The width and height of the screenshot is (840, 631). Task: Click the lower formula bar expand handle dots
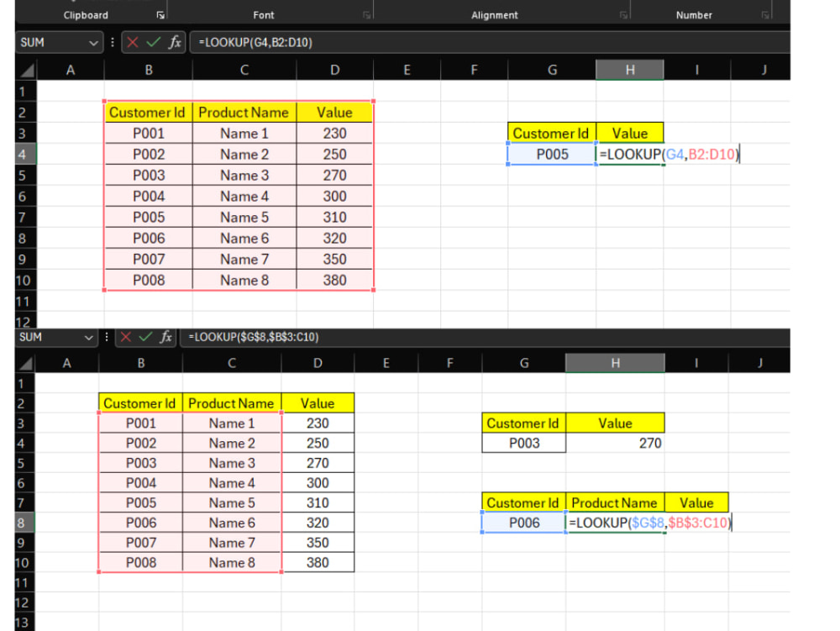107,337
